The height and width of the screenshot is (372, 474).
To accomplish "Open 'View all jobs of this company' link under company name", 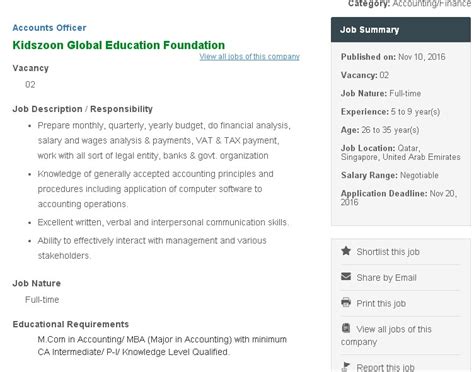I will 249,57.
